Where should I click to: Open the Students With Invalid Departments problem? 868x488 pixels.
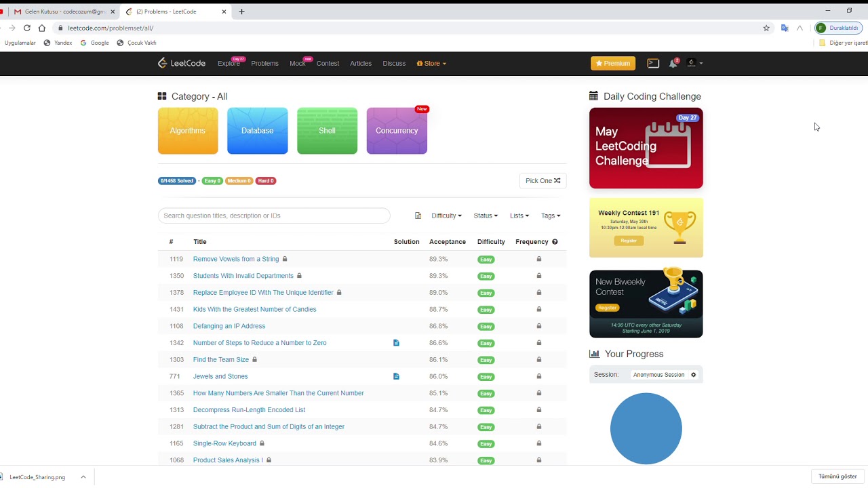[243, 276]
